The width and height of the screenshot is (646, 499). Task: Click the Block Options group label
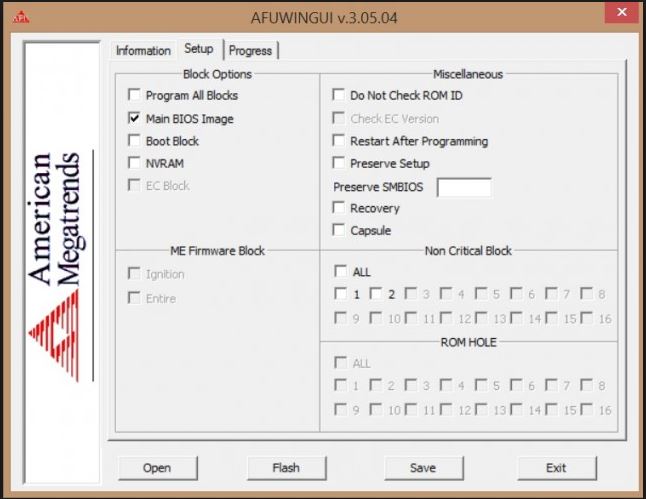[218, 74]
